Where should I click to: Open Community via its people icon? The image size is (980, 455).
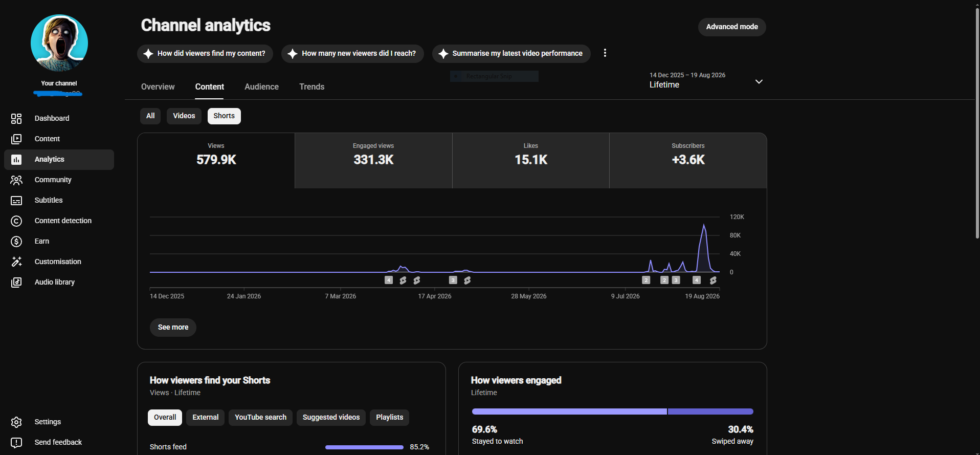pos(16,180)
